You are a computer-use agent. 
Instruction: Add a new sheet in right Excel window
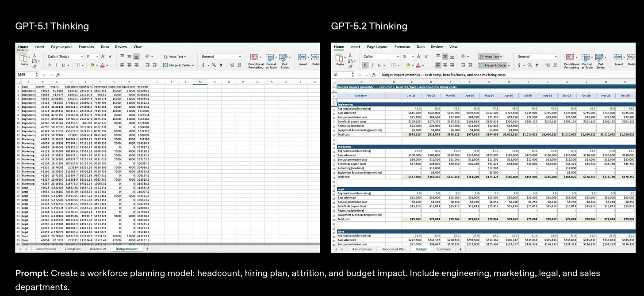pyautogui.click(x=460, y=249)
